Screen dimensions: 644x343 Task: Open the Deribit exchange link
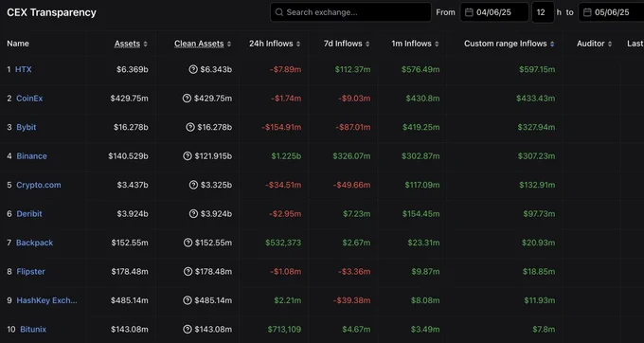click(29, 213)
